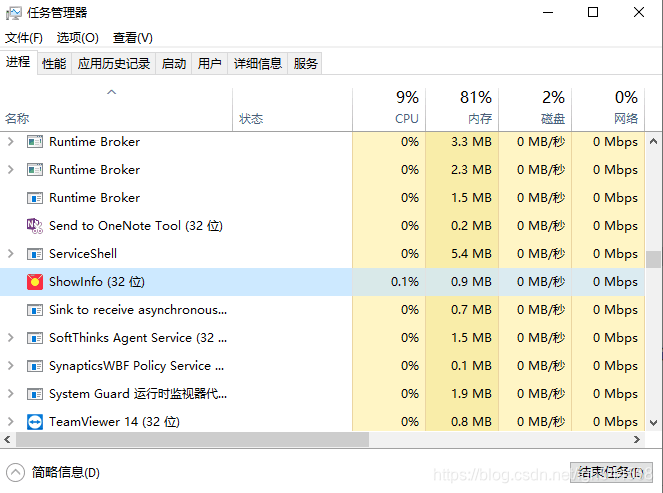Image resolution: width=663 pixels, height=493 pixels.
Task: Maximize the Task Manager window
Action: click(593, 12)
